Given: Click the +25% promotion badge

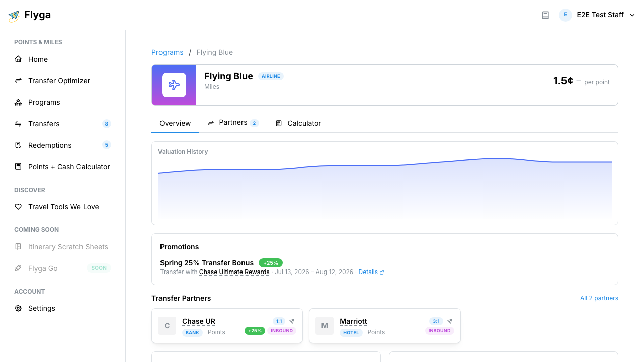Looking at the screenshot, I should coord(271,263).
